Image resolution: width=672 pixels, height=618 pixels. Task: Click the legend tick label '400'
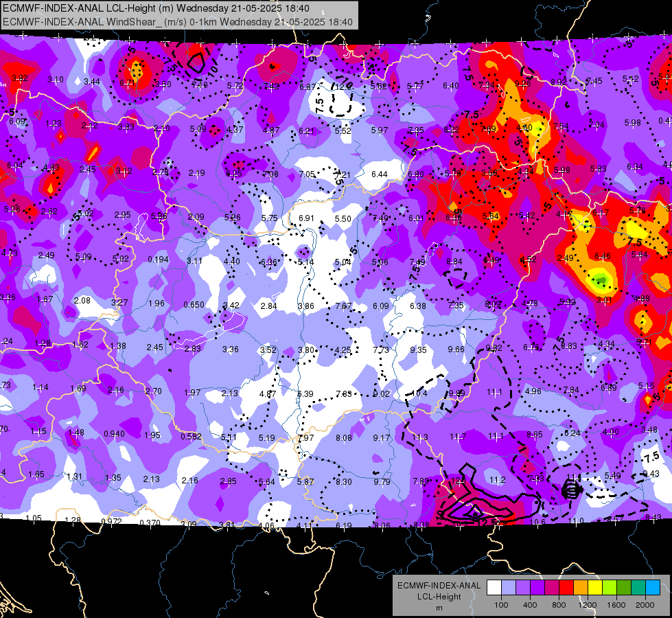530,605
